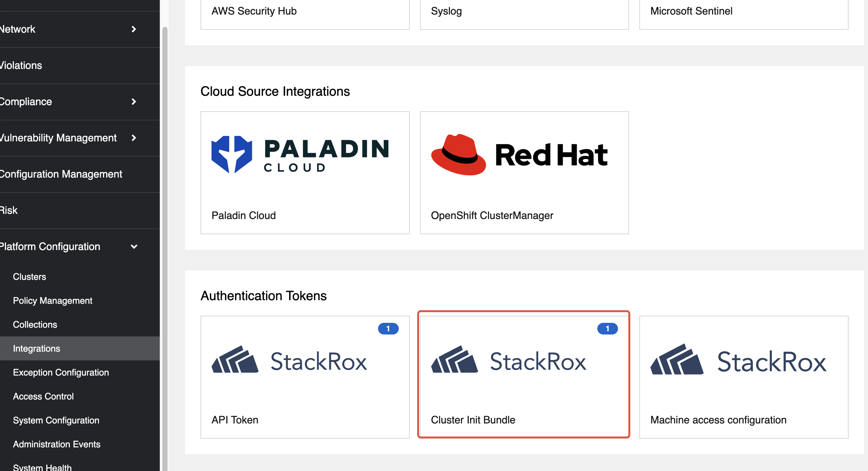Click the count badge on API Token card
This screenshot has height=471, width=868.
click(x=388, y=328)
